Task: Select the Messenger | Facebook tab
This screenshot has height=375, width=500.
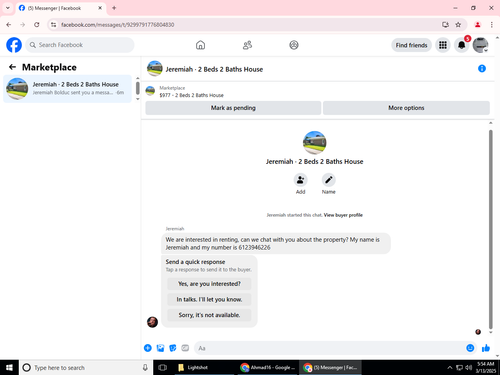Action: coord(61,8)
